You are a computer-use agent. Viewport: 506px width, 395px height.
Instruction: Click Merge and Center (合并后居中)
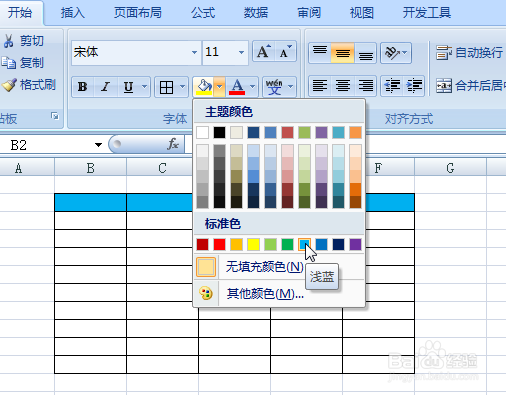(471, 86)
